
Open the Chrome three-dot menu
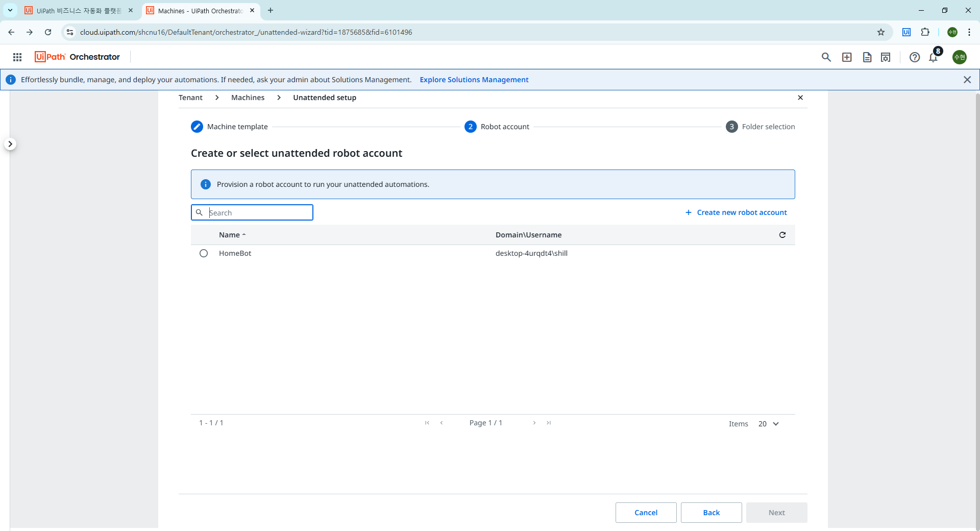coord(969,32)
